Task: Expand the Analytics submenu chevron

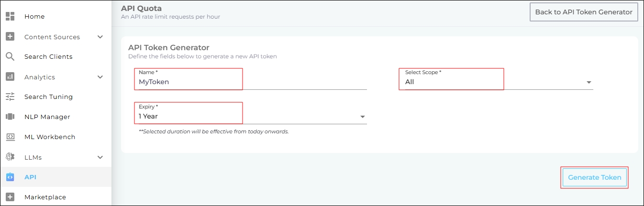Action: pos(100,77)
